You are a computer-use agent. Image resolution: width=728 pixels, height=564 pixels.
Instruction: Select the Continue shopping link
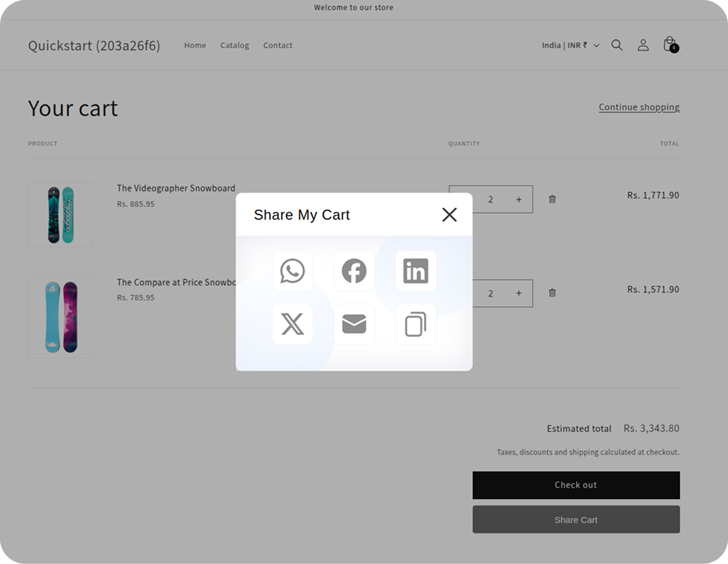(639, 107)
